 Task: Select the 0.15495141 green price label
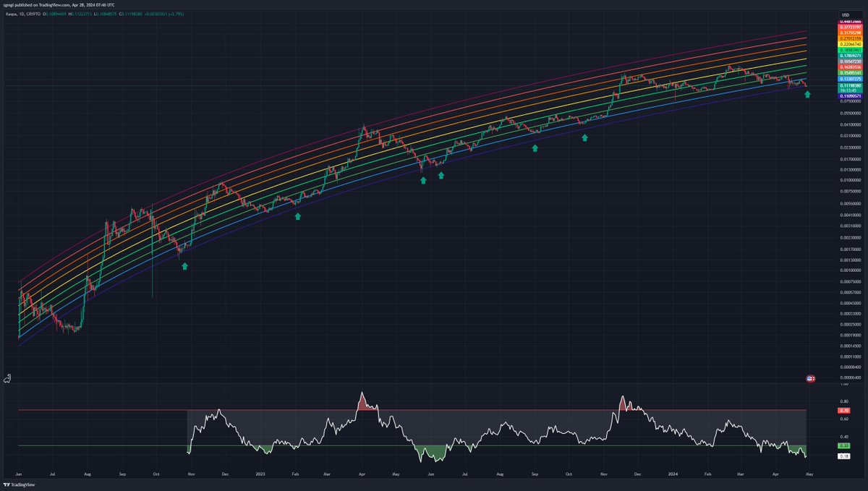[x=850, y=72]
